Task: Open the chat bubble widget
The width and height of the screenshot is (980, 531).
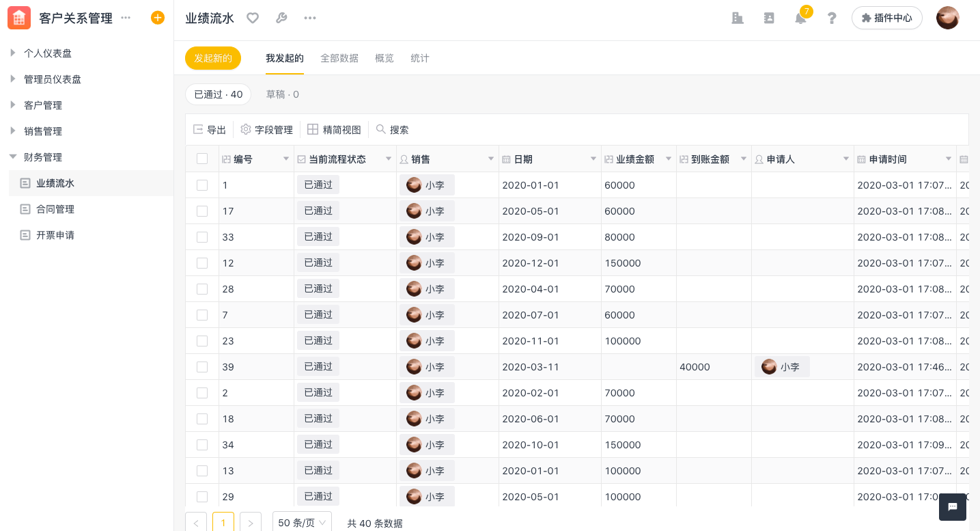Action: [x=953, y=507]
